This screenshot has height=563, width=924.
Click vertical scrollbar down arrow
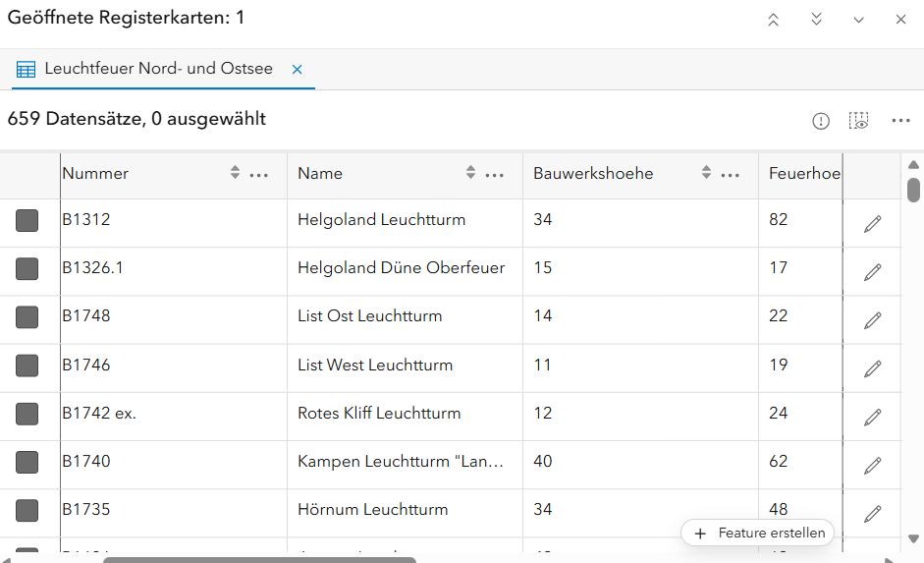(913, 538)
